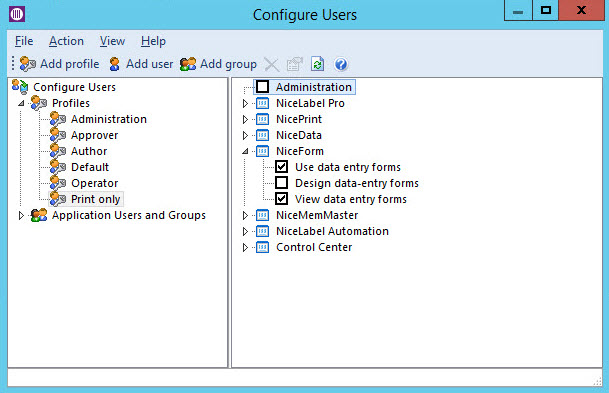Image resolution: width=609 pixels, height=393 pixels.
Task: Open the Help menu
Action: coord(153,41)
